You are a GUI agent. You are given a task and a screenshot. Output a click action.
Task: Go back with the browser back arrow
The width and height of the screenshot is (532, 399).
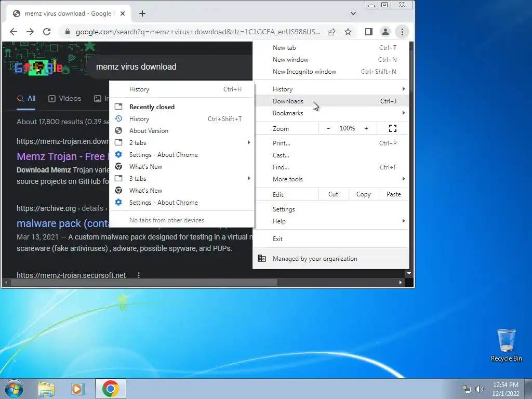coord(14,32)
